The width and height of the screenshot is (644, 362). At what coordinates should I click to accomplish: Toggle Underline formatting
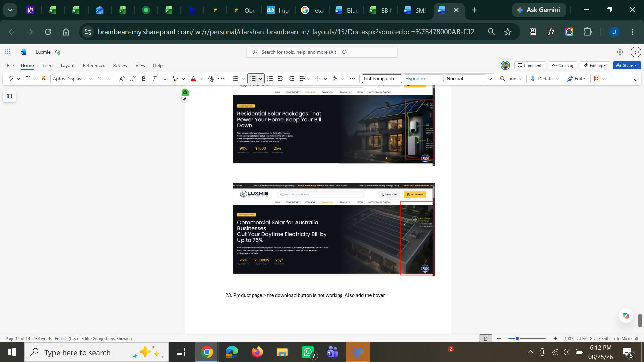[x=165, y=79]
